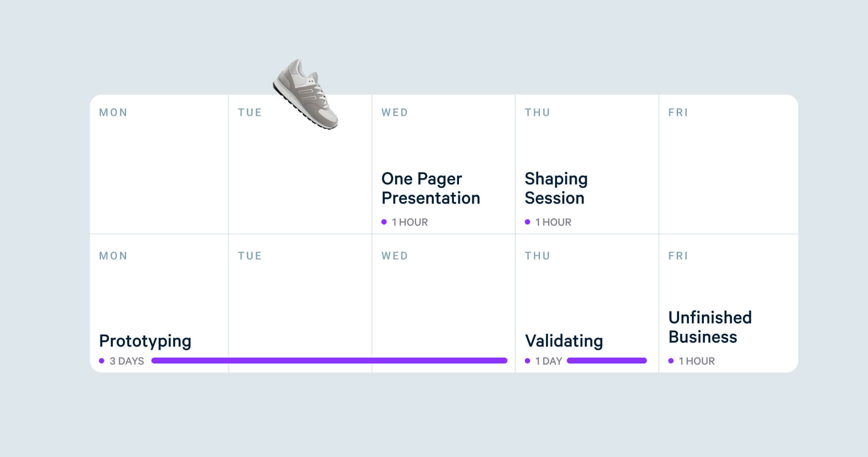
Task: Click the 1 DAY duration label
Action: 549,362
